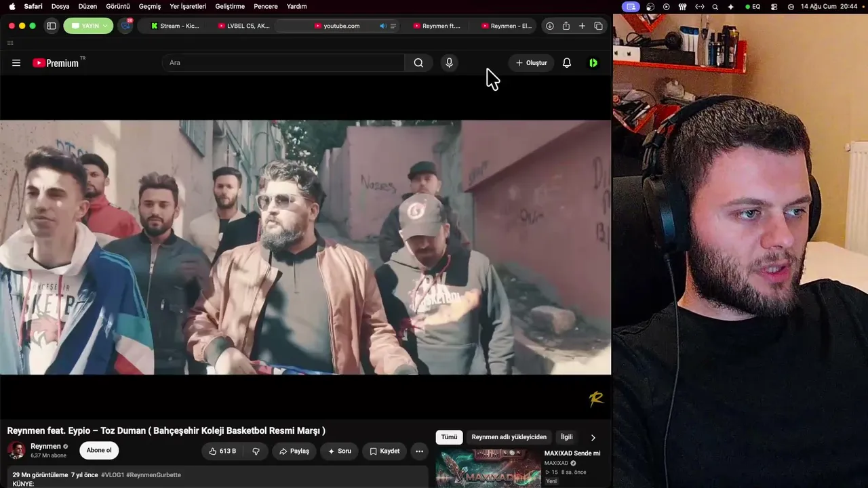
Task: Click the angle brackets menu bar icon
Action: pos(699,7)
